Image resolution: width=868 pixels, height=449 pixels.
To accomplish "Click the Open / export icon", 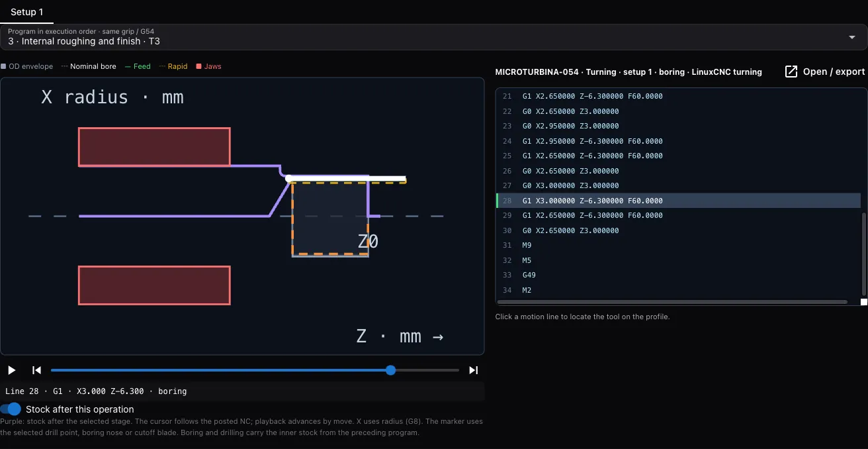I will click(x=791, y=72).
